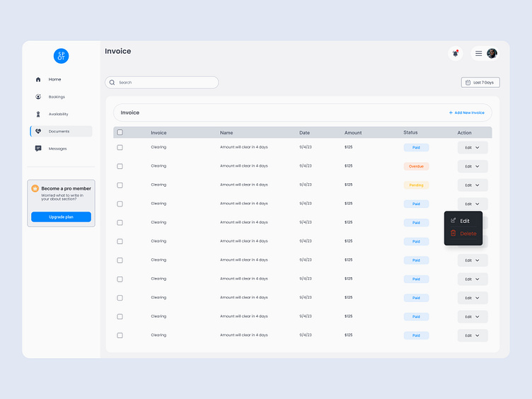Viewport: 532px width, 399px height.
Task: Expand Edit dropdown in Overdue row
Action: [x=473, y=166]
